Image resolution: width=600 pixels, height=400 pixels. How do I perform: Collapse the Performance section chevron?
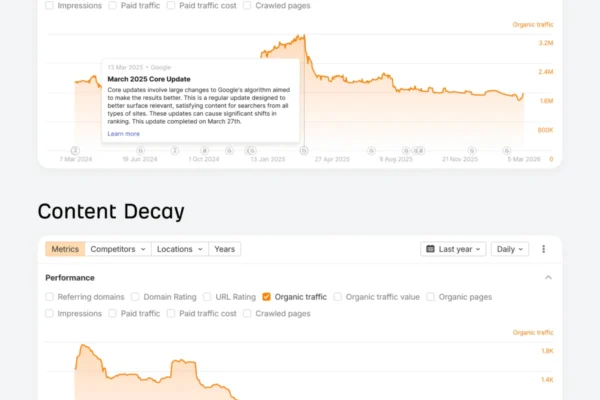548,277
